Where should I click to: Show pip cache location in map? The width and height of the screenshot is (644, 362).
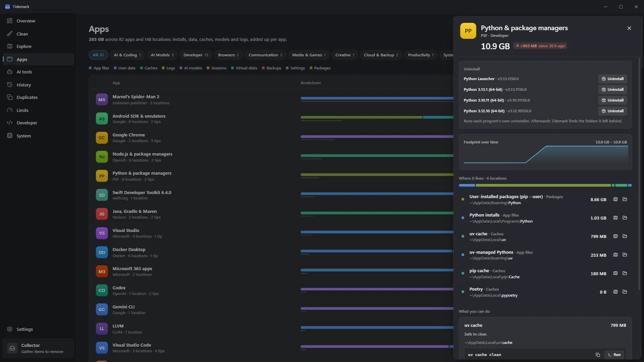tap(615, 274)
